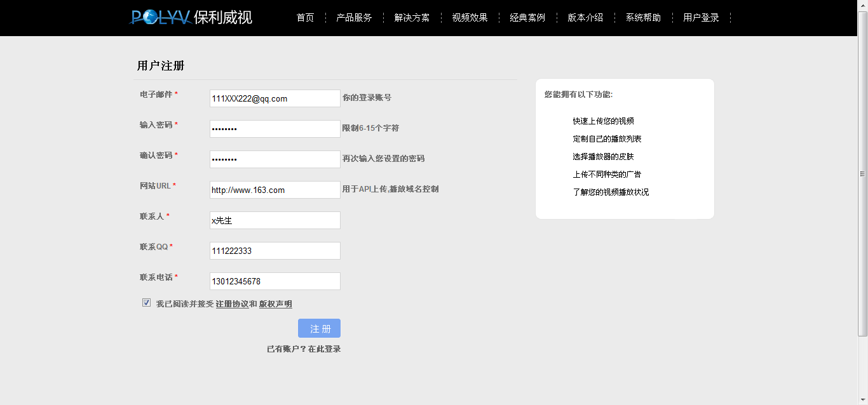Screen dimensions: 868x405
Task: Click the 联系电话 input field
Action: tap(275, 281)
